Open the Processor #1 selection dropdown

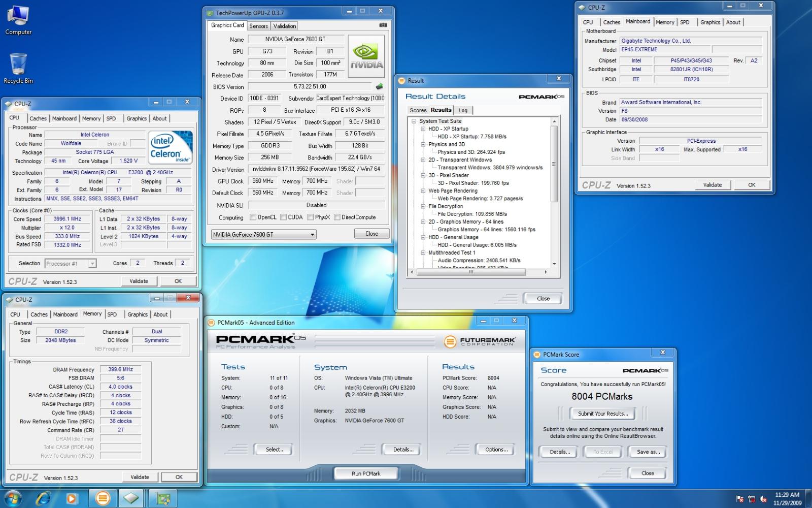[71, 264]
